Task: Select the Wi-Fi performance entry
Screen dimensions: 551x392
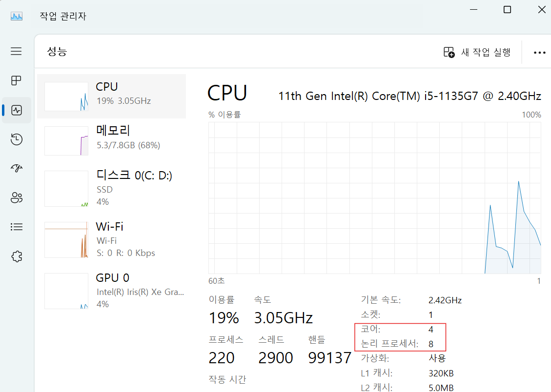Action: pyautogui.click(x=111, y=240)
